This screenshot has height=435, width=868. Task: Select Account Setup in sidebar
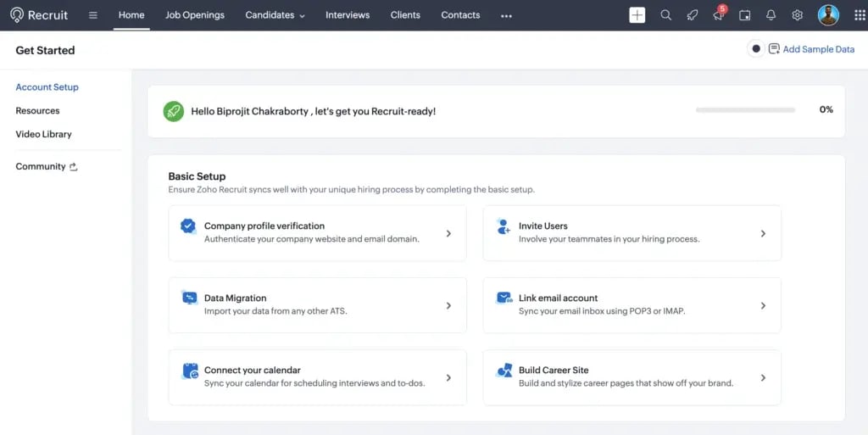47,86
